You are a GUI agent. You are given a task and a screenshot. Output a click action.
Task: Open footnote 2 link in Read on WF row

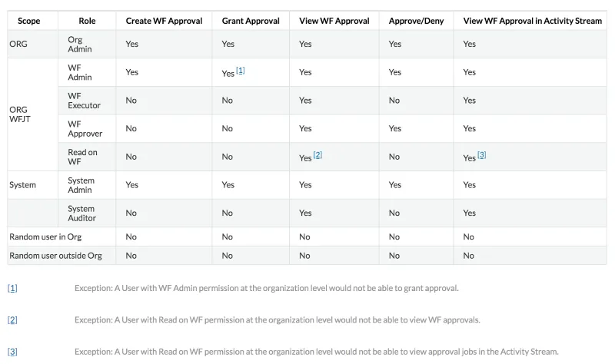click(317, 154)
